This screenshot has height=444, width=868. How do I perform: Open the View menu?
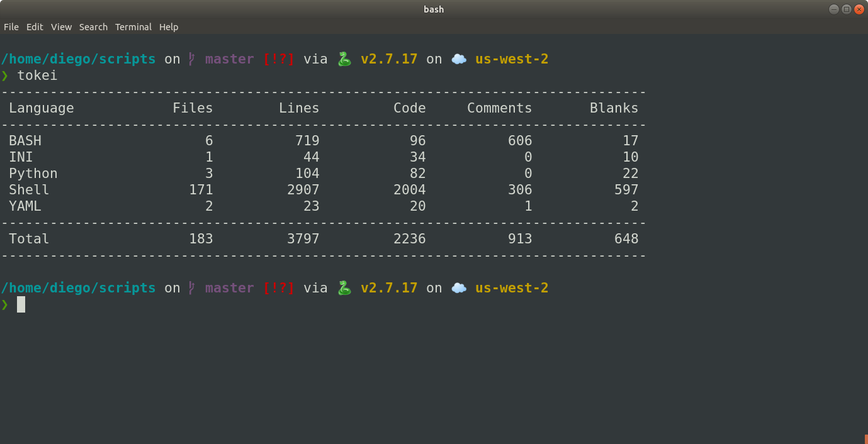point(61,26)
